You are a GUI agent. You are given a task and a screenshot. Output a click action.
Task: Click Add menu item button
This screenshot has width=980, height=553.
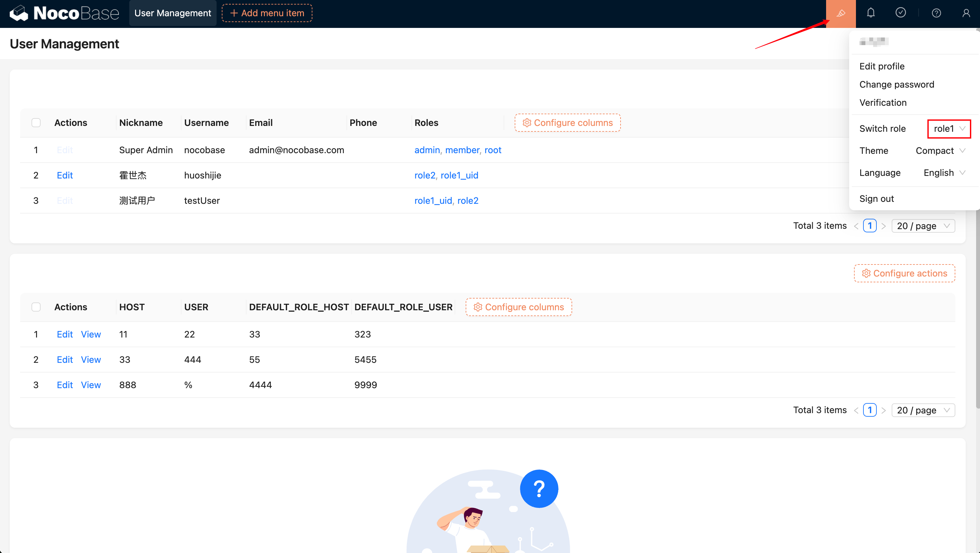(267, 13)
